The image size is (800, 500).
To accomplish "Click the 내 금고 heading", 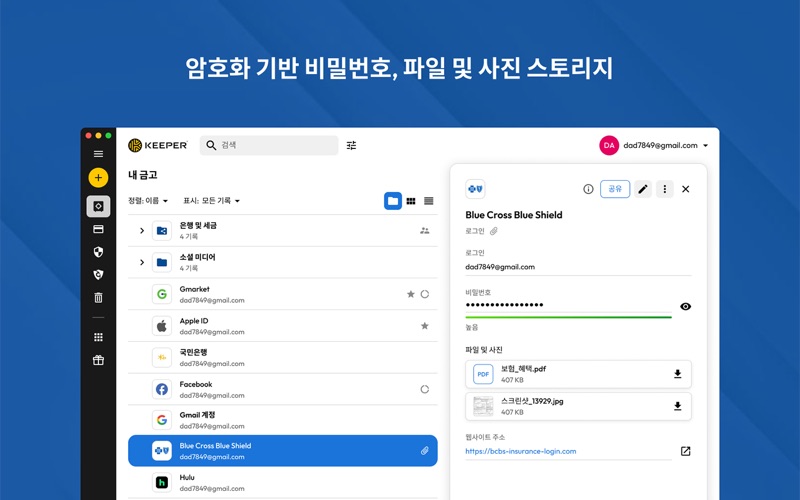I will (x=142, y=175).
